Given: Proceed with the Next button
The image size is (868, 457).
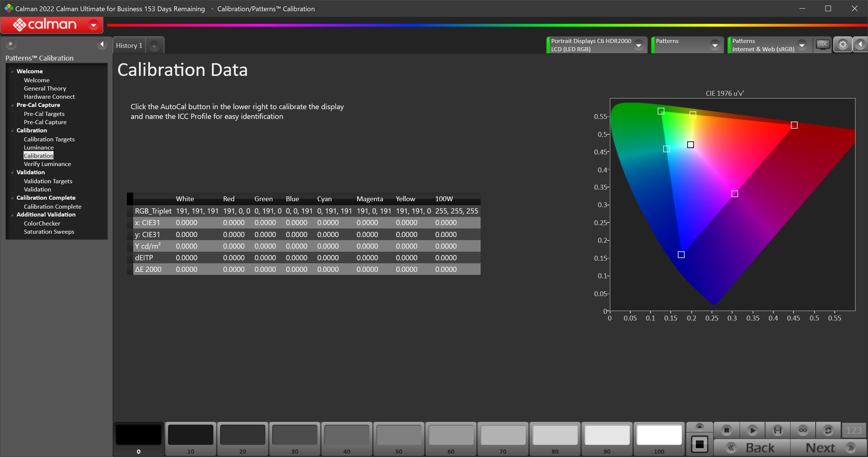Looking at the screenshot, I should tap(829, 448).
